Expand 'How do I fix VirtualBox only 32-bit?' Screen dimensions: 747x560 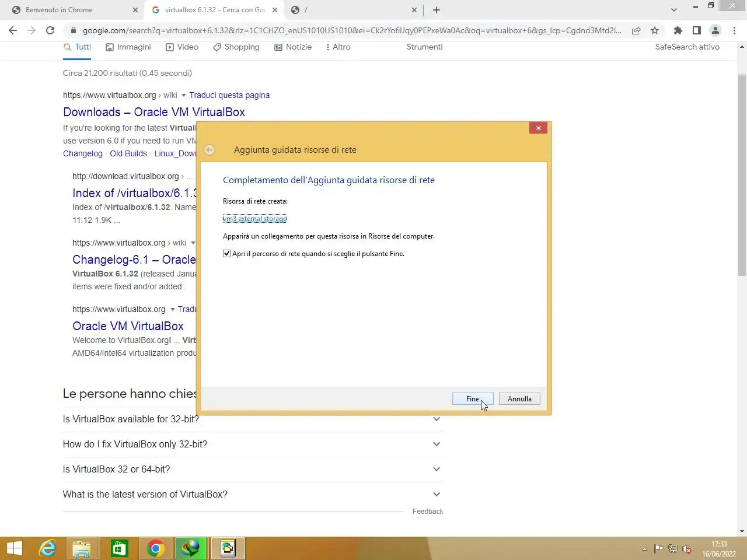[x=253, y=444]
